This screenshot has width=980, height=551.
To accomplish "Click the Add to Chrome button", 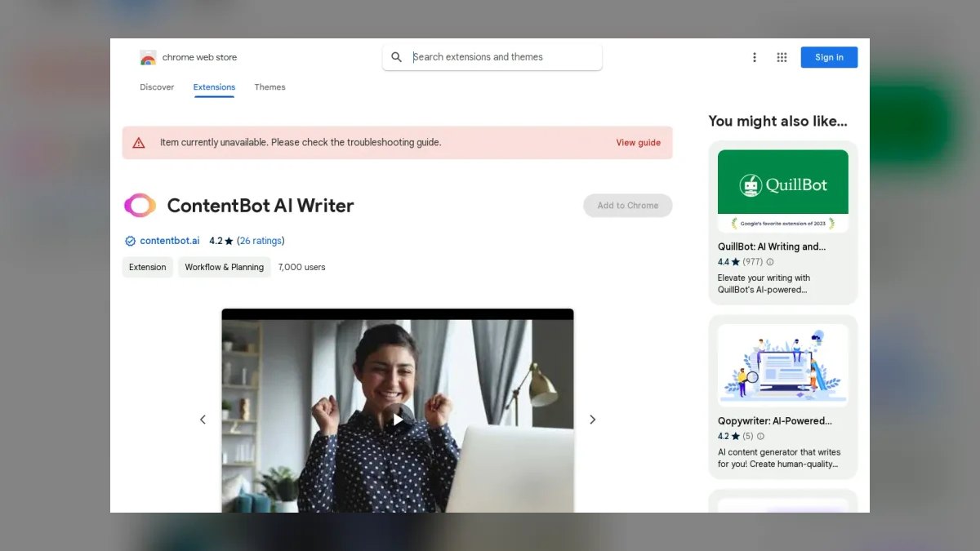I will (628, 206).
